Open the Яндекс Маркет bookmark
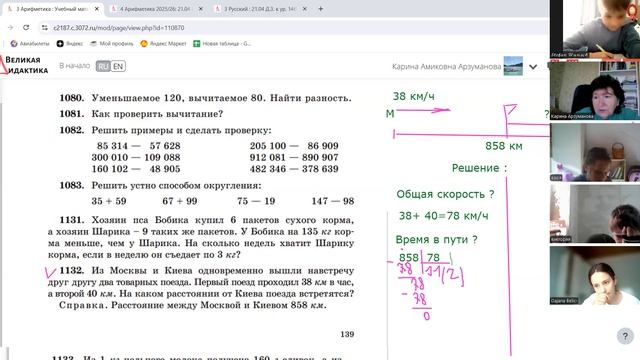 click(163, 43)
